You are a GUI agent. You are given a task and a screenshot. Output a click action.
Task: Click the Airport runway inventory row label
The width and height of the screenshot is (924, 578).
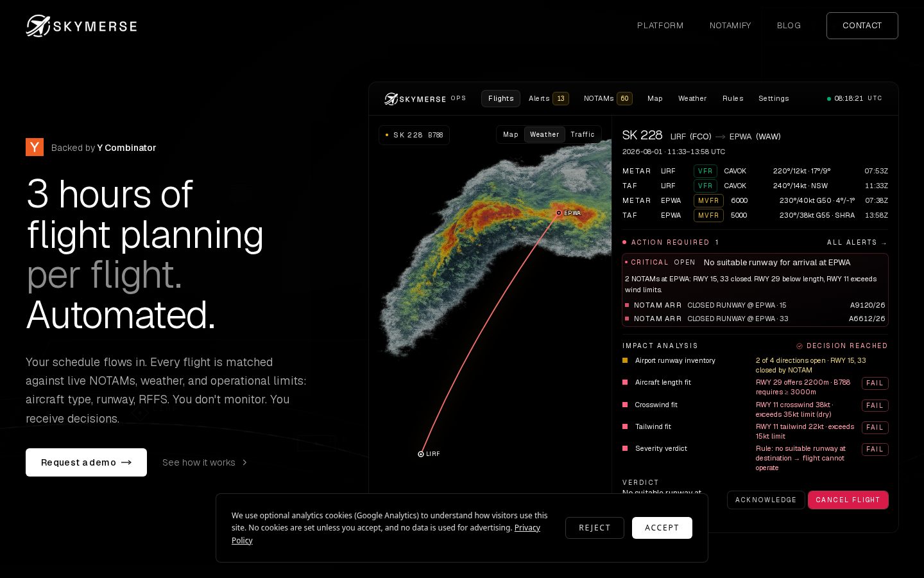[675, 360]
